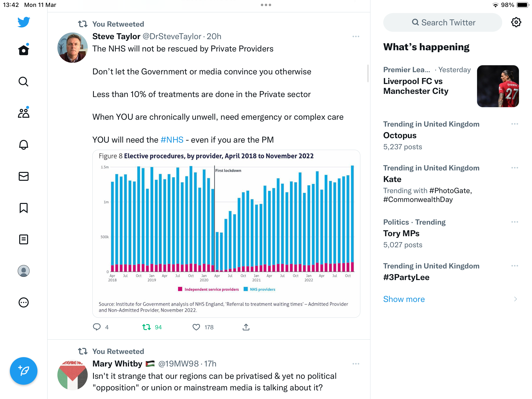Viewport: 532px width, 399px height.
Task: Tap the Wi-Fi status icon
Action: [x=495, y=5]
